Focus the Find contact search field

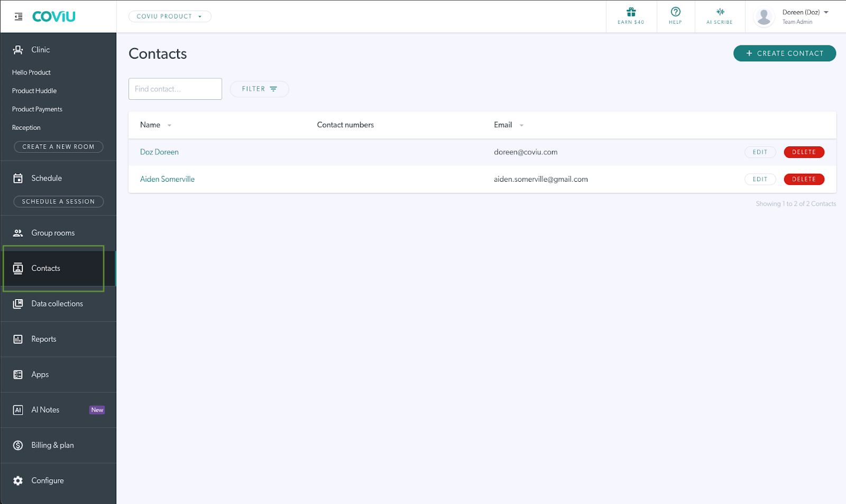click(175, 89)
